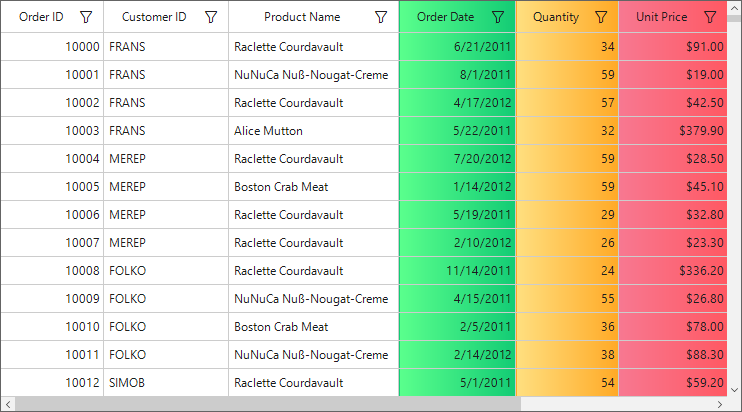Open the Quantity filter icon
Image resolution: width=742 pixels, height=412 pixels.
[601, 17]
